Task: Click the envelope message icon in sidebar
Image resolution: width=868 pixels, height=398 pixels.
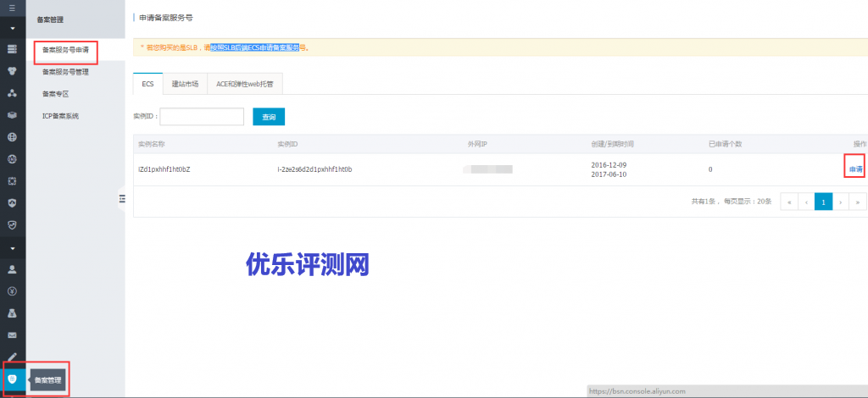Action: pyautogui.click(x=12, y=335)
